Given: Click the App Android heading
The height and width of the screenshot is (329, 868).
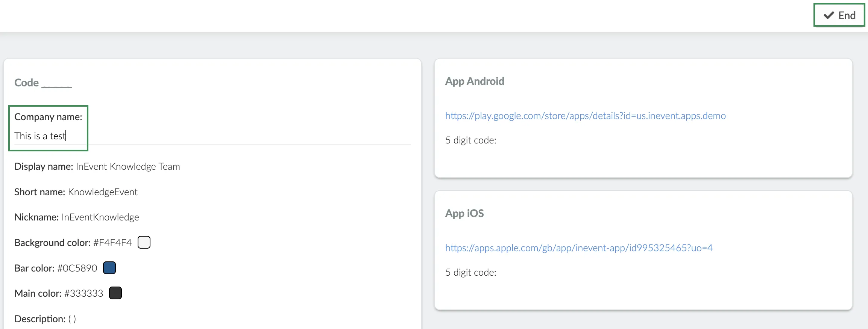Looking at the screenshot, I should point(475,81).
